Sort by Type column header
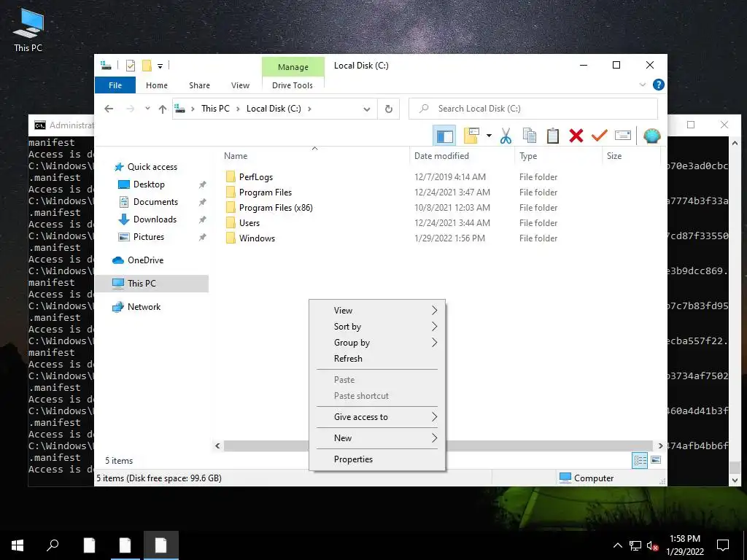 558,156
